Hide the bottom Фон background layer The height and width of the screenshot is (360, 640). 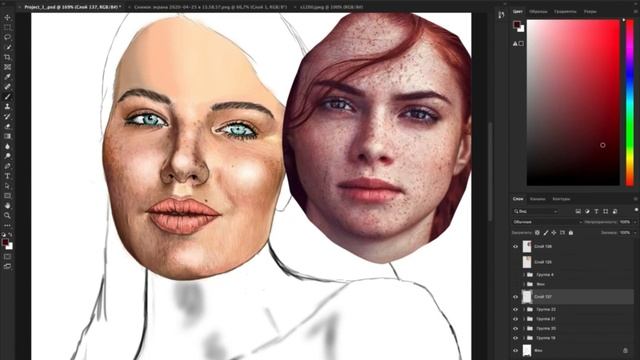point(516,351)
